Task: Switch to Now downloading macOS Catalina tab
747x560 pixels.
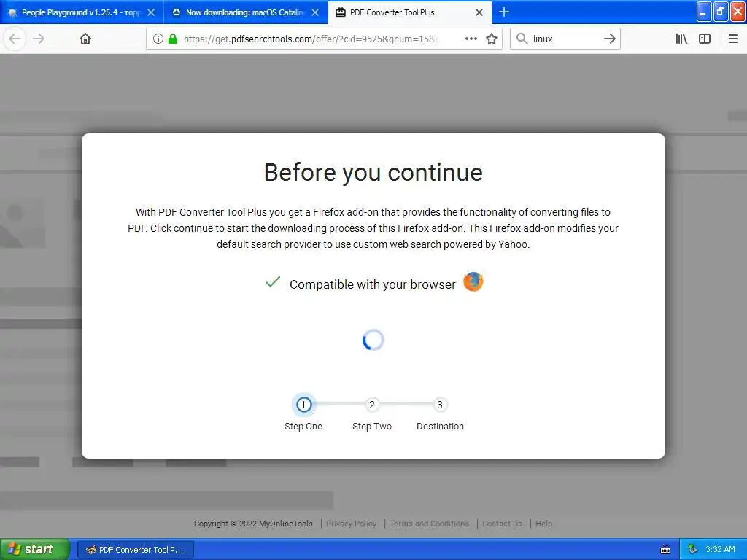Action: (246, 12)
